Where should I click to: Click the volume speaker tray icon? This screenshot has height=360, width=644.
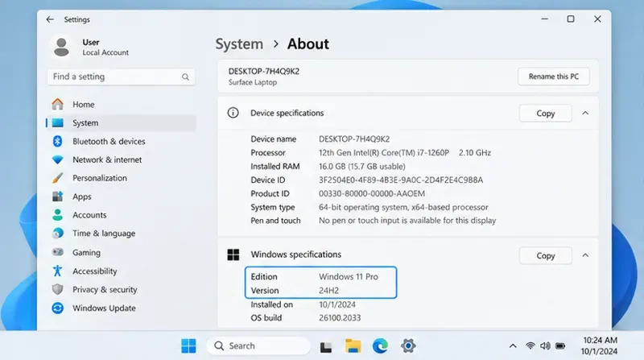click(x=545, y=346)
